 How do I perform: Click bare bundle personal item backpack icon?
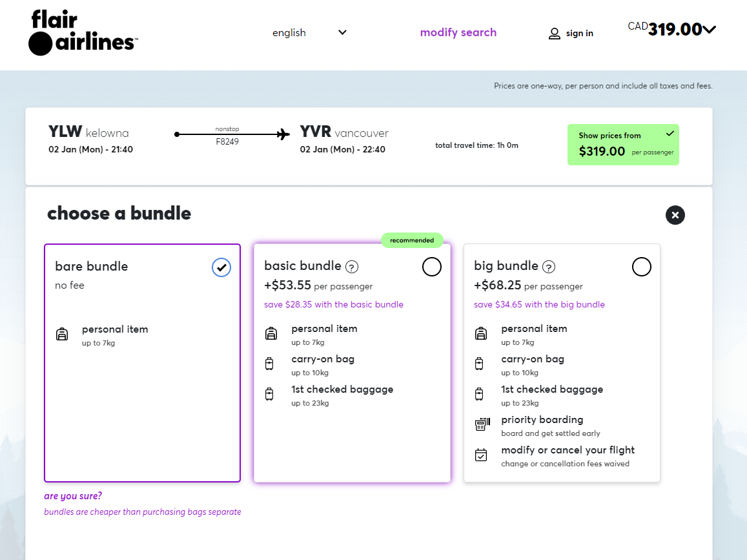click(x=62, y=334)
